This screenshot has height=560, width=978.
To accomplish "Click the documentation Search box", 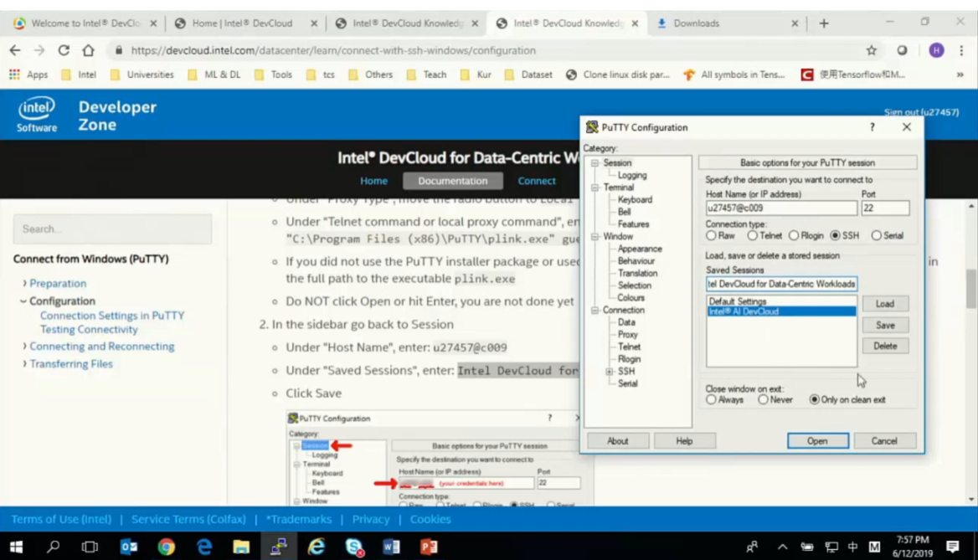I will tap(112, 229).
